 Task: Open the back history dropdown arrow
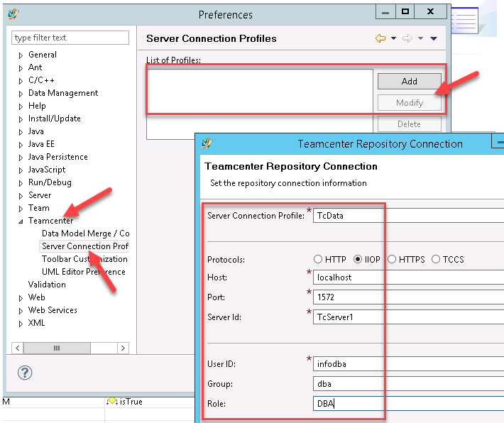(x=393, y=38)
